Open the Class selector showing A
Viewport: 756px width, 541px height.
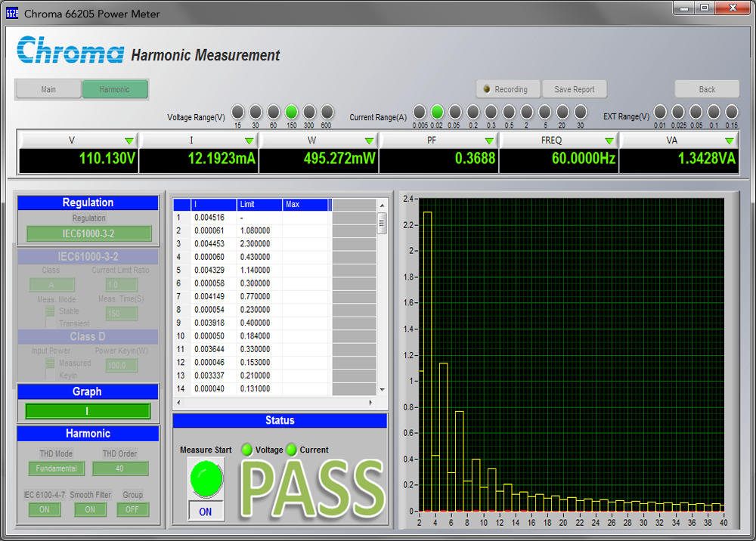pos(51,285)
